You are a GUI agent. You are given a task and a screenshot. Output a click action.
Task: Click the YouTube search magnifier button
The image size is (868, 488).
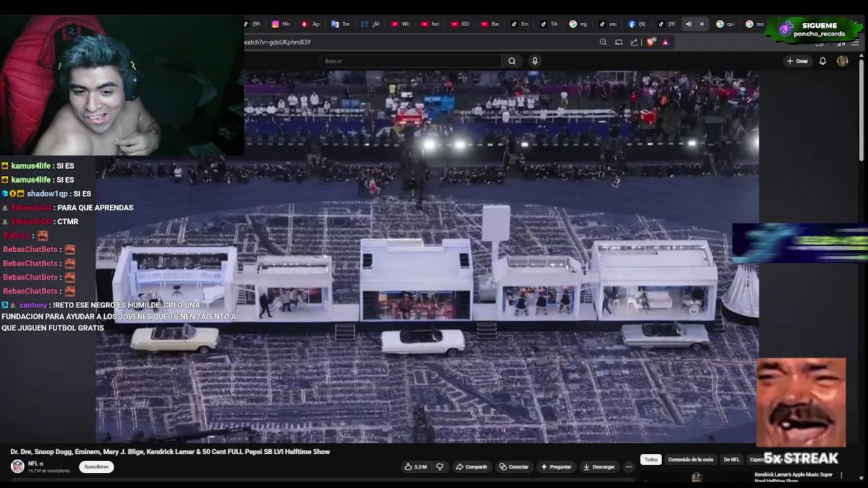[512, 61]
